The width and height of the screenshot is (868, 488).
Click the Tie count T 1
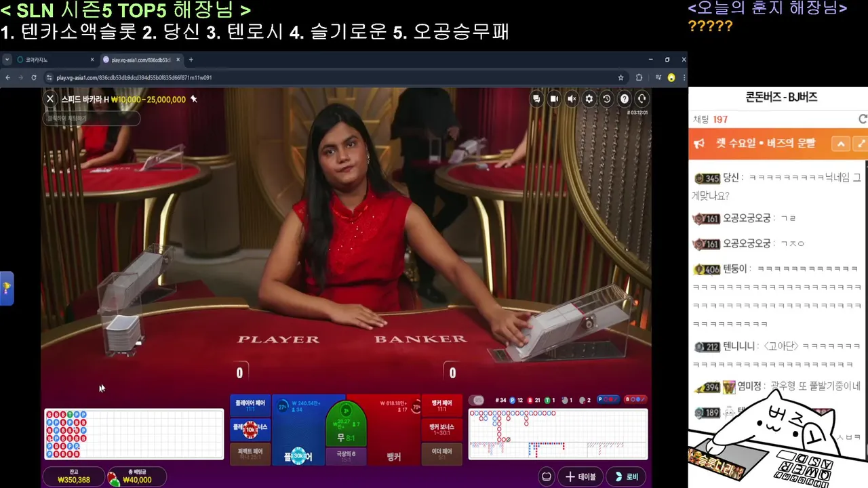pyautogui.click(x=550, y=400)
